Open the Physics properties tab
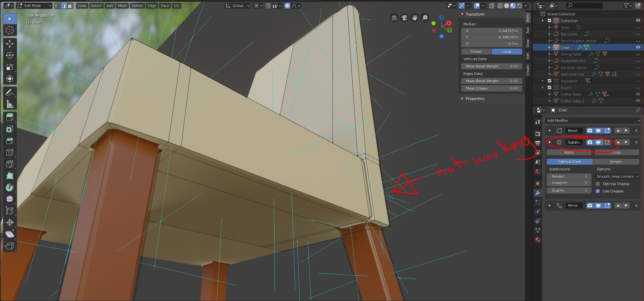The image size is (644, 301). (538, 212)
